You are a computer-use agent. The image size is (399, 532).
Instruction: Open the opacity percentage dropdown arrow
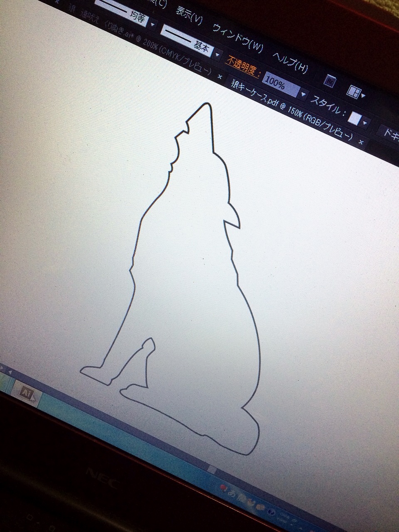(x=303, y=94)
